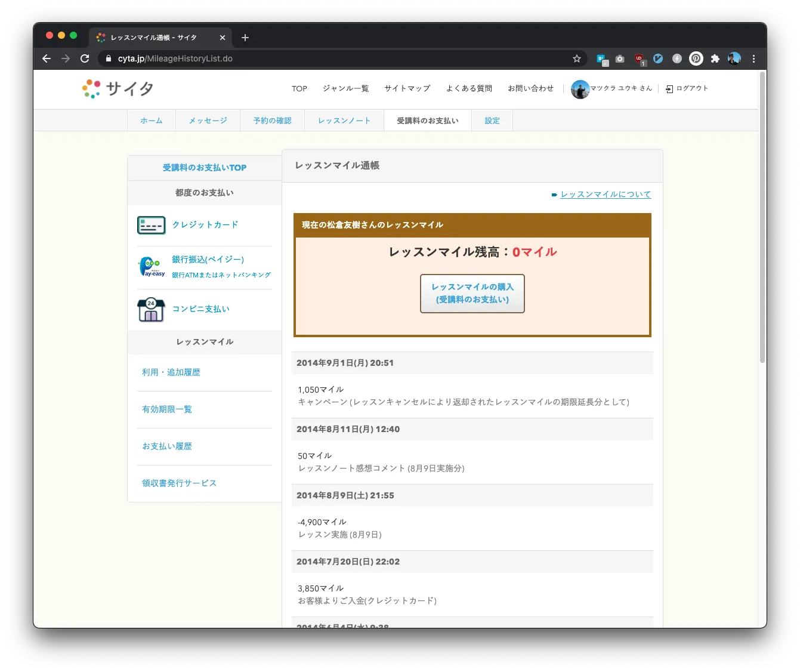Open Chrome three-dot menu
Screen dimensions: 800x672
pyautogui.click(x=753, y=58)
